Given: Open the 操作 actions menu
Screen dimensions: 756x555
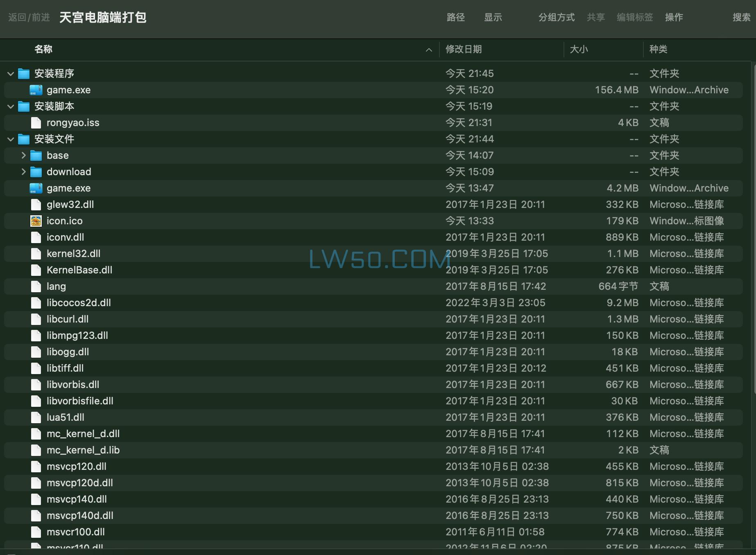Looking at the screenshot, I should pyautogui.click(x=674, y=17).
